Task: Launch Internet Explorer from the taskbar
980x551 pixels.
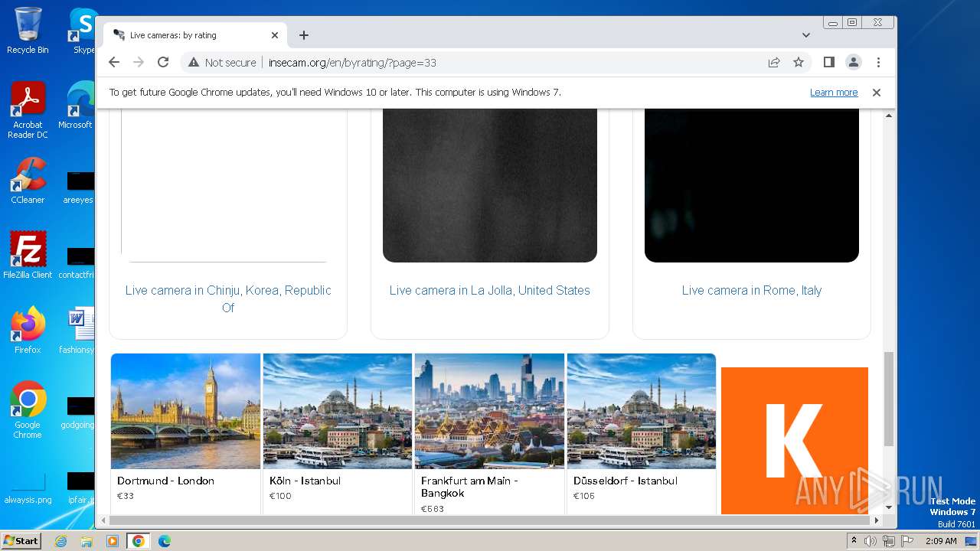Action: [x=61, y=541]
